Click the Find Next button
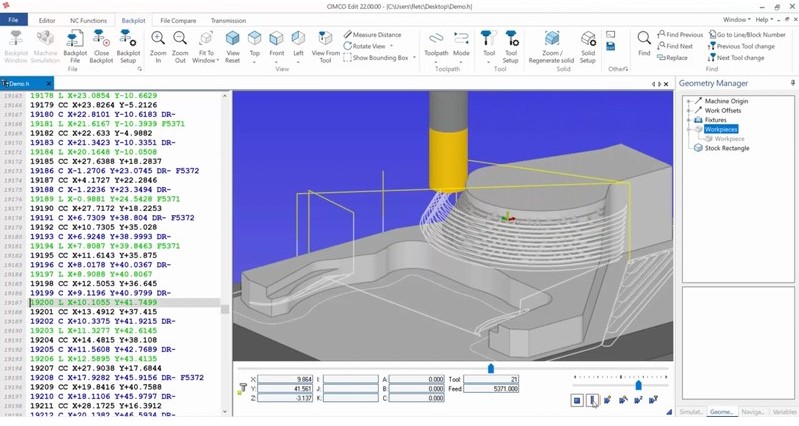The width and height of the screenshot is (799, 426). (678, 46)
